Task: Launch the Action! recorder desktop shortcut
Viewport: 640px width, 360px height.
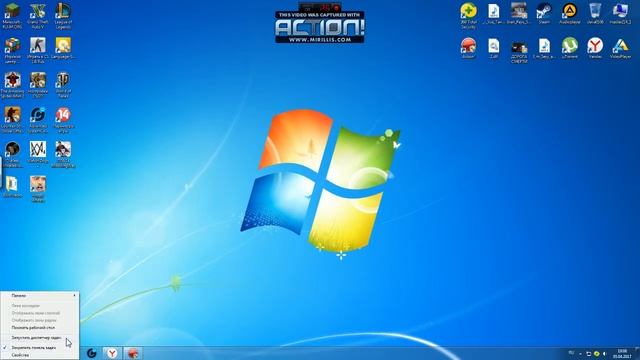Action: coord(469,49)
